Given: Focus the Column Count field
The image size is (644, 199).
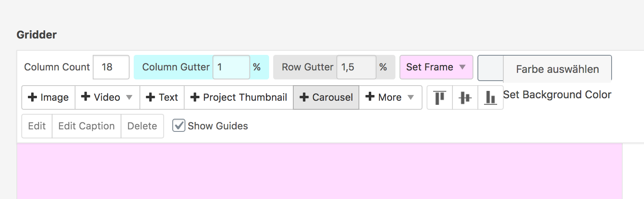Looking at the screenshot, I should tap(111, 67).
